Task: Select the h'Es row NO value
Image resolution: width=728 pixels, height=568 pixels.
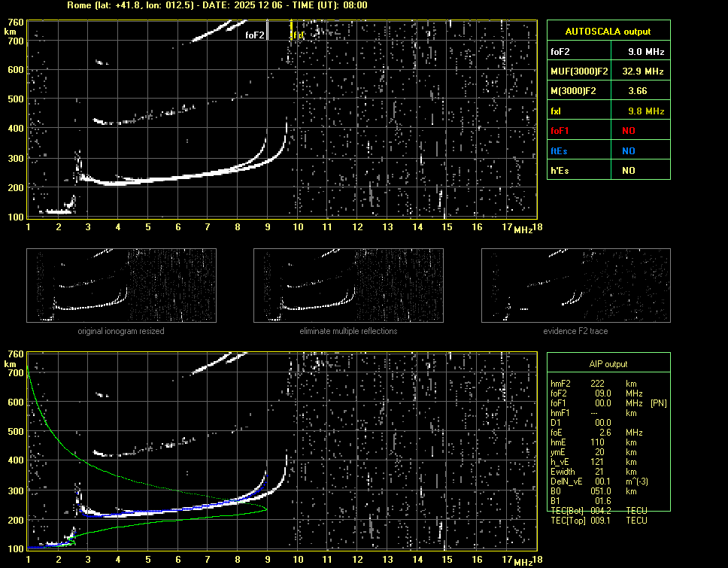Action: 628,171
